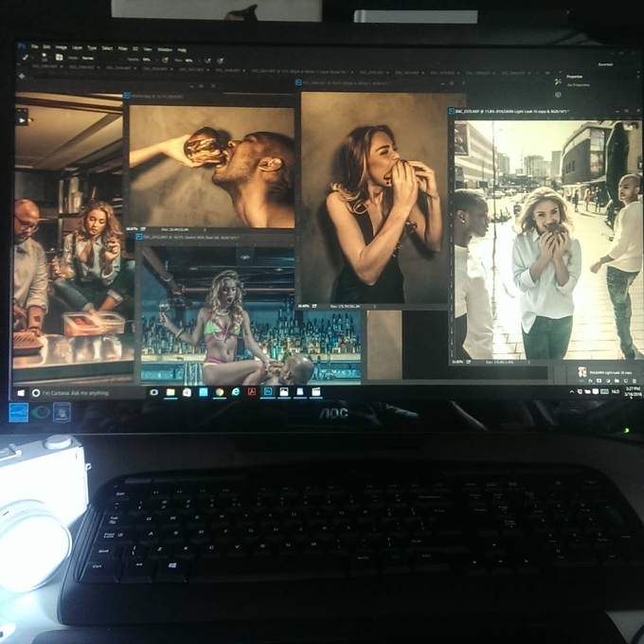Click the Flow value field in options bar

click(x=188, y=61)
